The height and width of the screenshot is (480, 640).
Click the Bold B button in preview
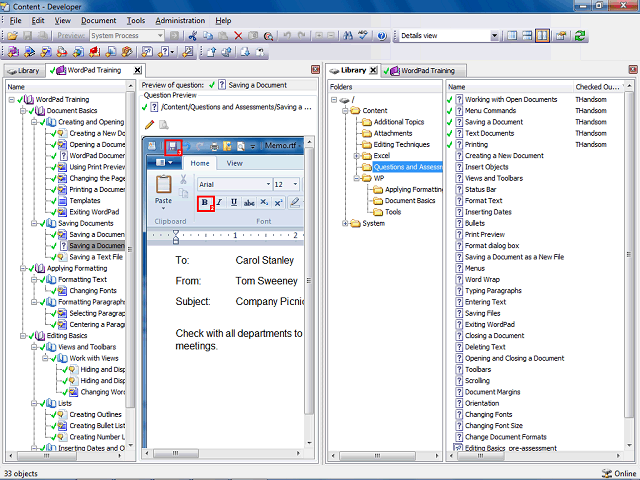click(x=205, y=203)
